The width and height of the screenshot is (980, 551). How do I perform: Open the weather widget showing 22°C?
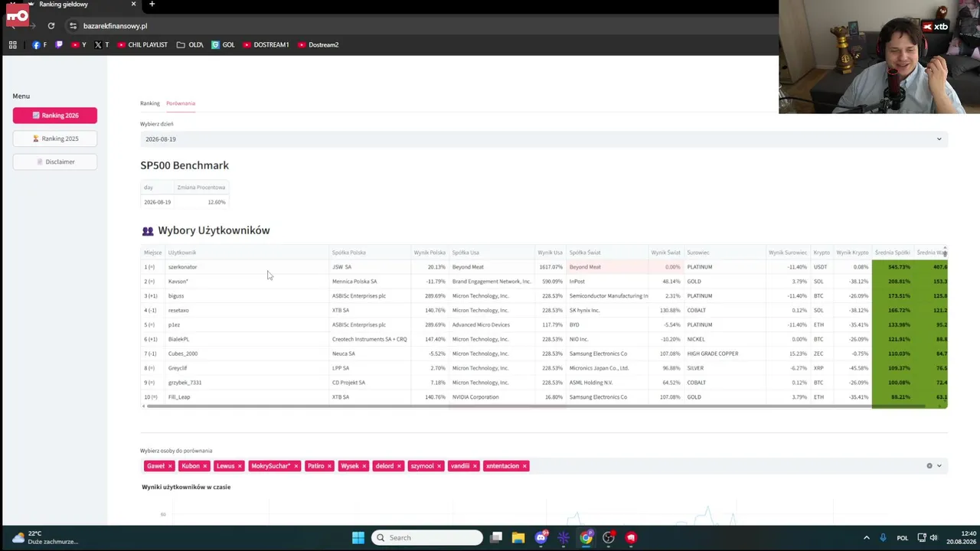click(46, 537)
